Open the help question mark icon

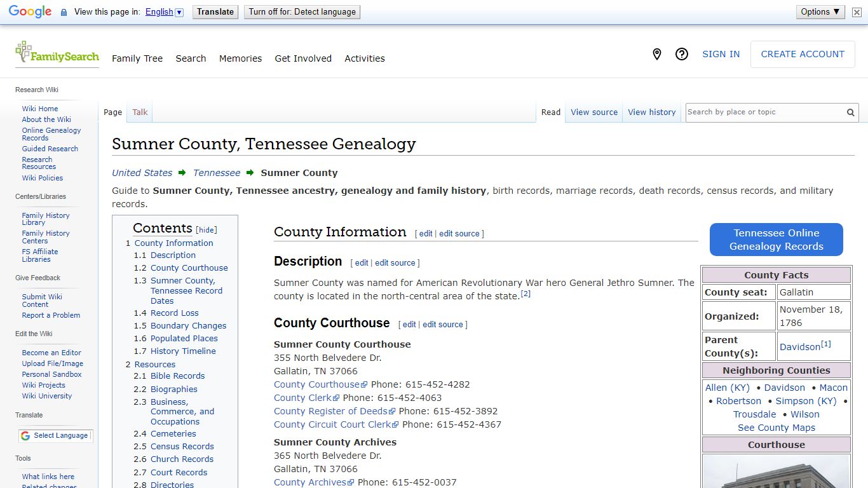tap(682, 55)
